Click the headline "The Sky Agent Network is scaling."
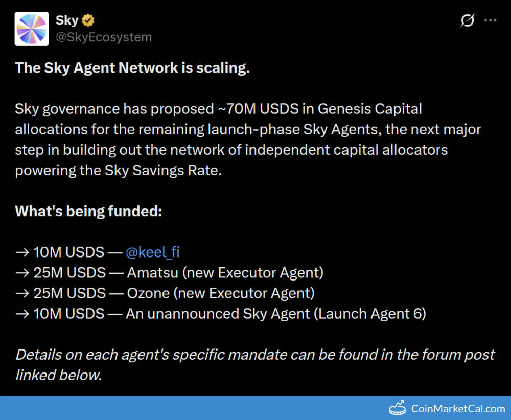The width and height of the screenshot is (511, 420). 132,67
